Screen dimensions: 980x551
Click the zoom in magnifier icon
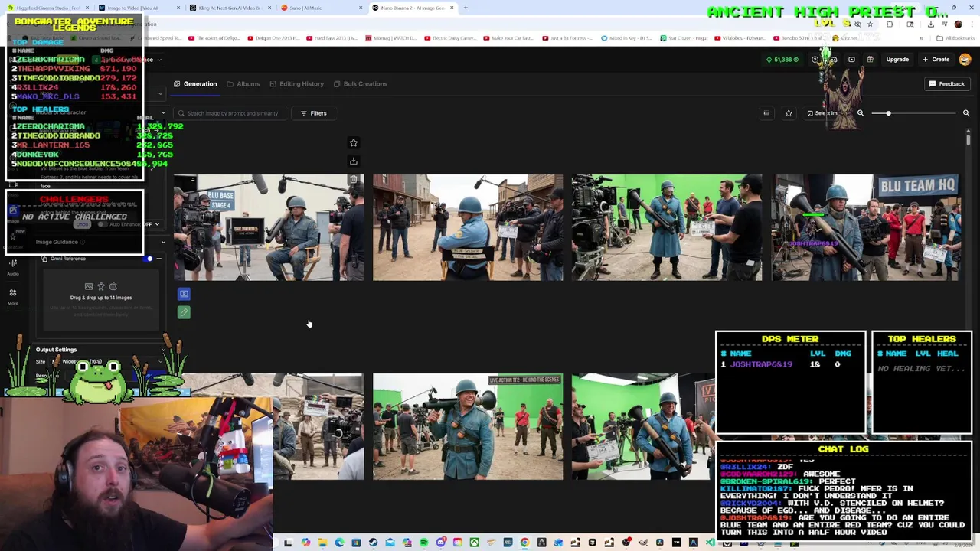pyautogui.click(x=966, y=113)
